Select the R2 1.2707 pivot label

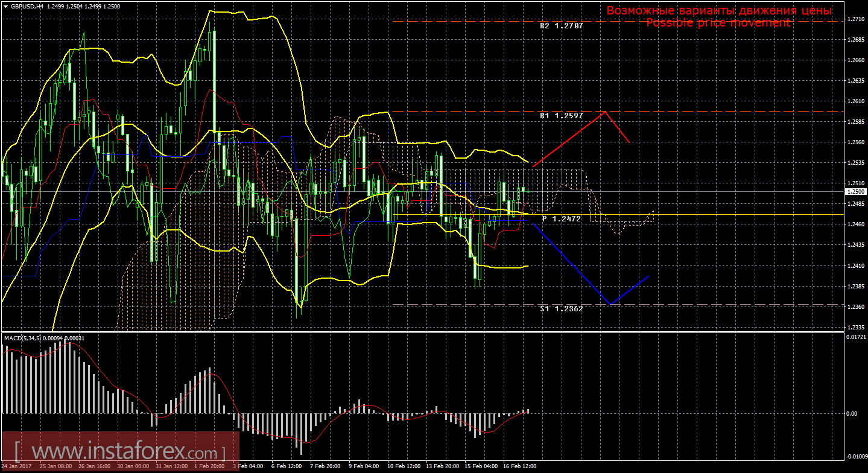tap(562, 27)
